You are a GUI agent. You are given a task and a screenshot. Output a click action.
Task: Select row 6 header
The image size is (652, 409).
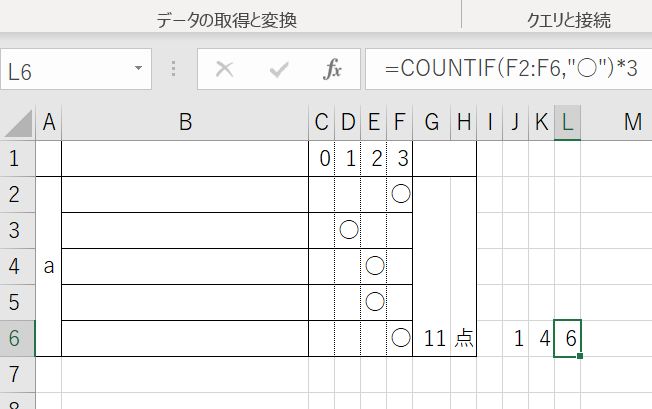pos(17,338)
